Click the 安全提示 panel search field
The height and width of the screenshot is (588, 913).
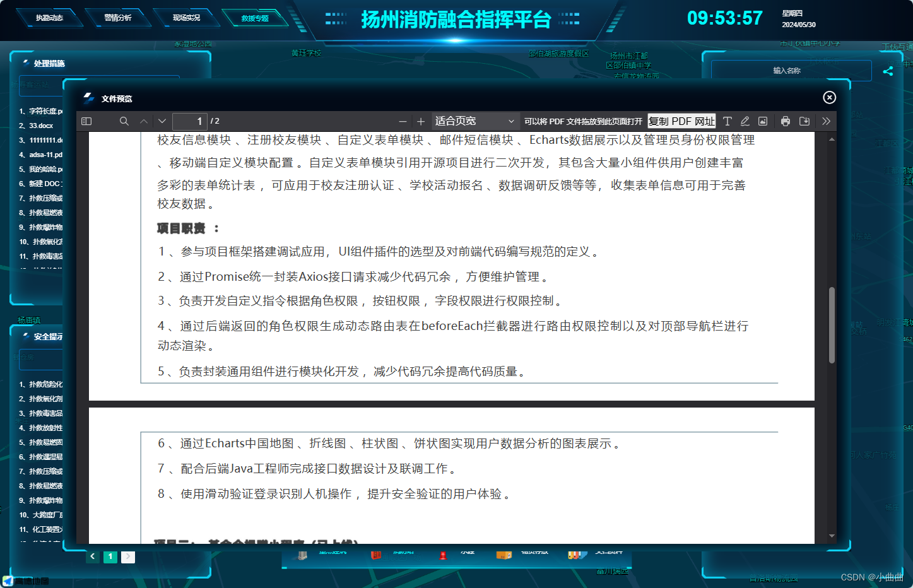click(x=41, y=358)
